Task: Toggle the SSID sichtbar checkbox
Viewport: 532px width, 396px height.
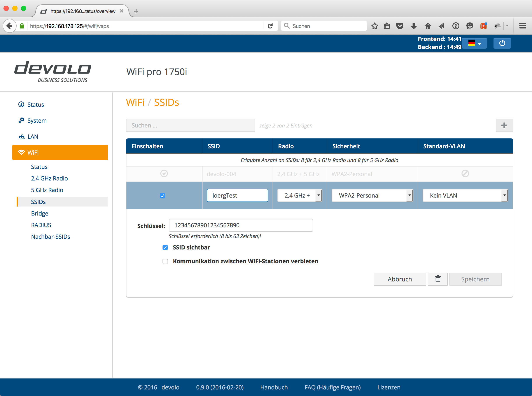Action: pos(165,247)
